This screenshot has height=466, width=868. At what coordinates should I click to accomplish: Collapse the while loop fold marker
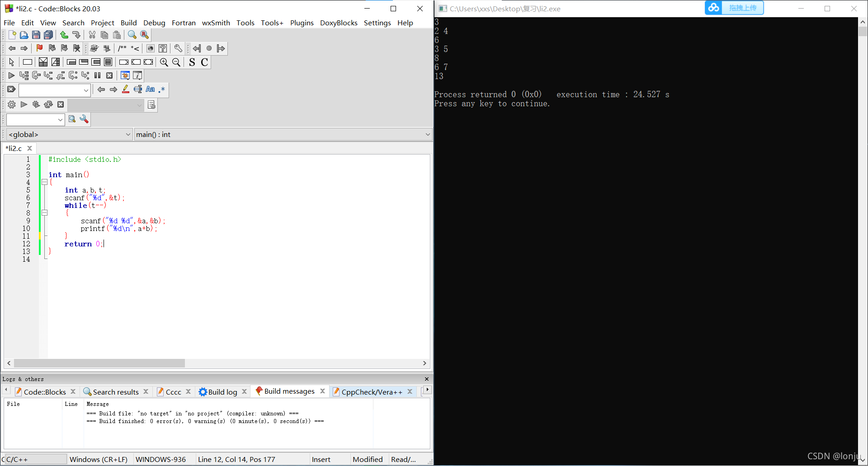pyautogui.click(x=44, y=213)
